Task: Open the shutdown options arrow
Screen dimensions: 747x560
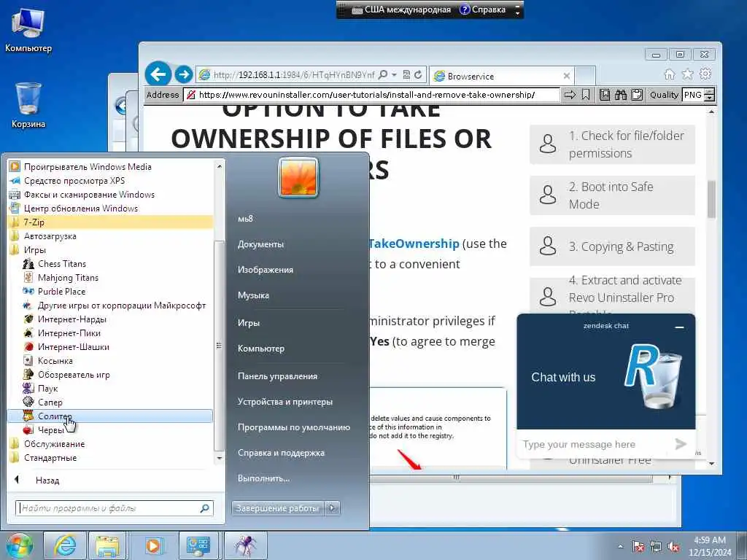Action: click(333, 508)
